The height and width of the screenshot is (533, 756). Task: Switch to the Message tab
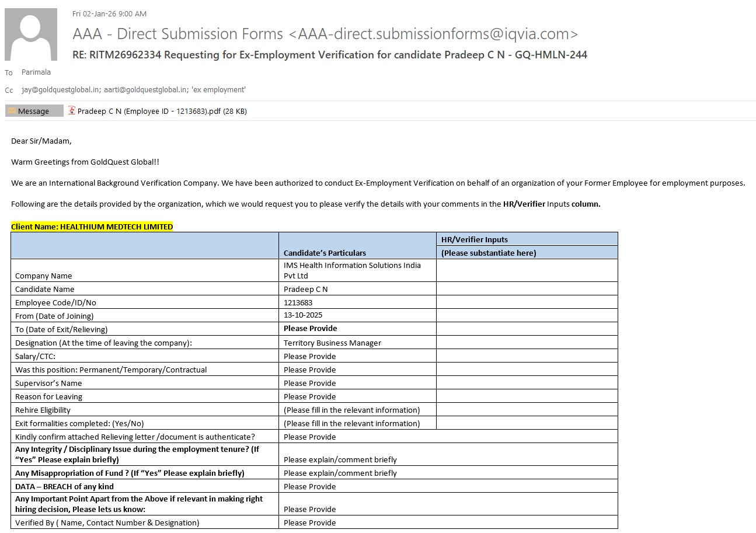(x=34, y=111)
